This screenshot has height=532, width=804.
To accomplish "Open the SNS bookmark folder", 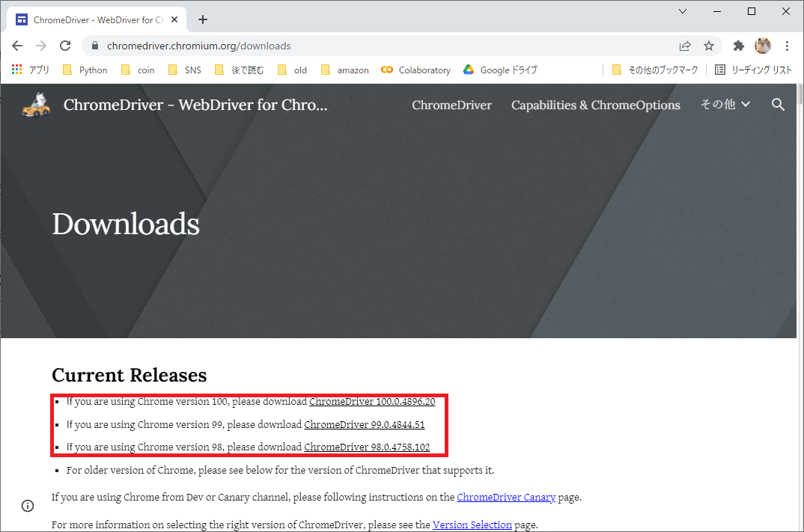I will pyautogui.click(x=185, y=70).
